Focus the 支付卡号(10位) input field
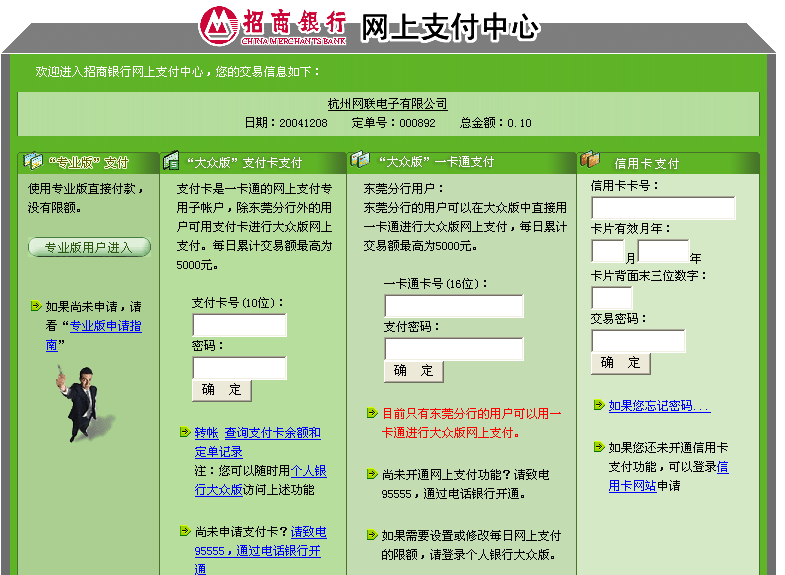Viewport: 785px width, 575px height. tap(240, 325)
